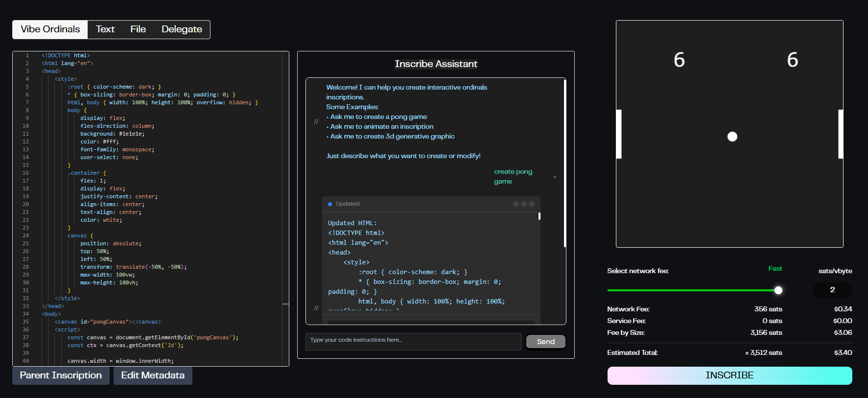Click the Send button
868x398 pixels.
pos(545,342)
